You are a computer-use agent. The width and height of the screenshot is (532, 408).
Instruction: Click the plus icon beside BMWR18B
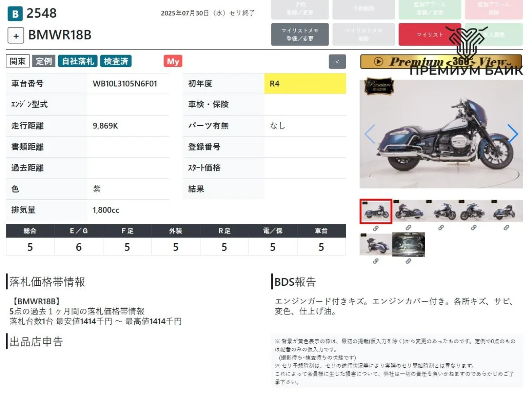coord(16,35)
